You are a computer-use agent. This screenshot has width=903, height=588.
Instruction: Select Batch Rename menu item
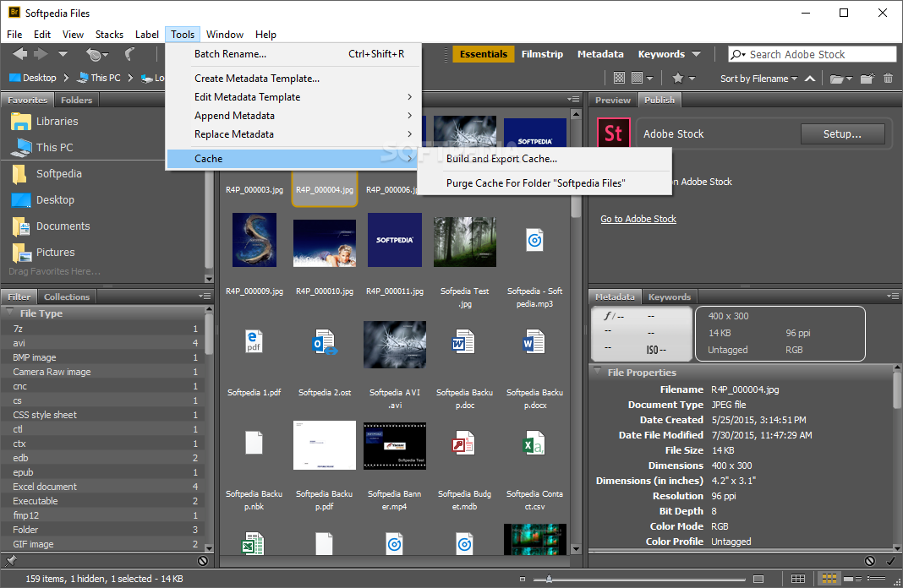pos(293,54)
